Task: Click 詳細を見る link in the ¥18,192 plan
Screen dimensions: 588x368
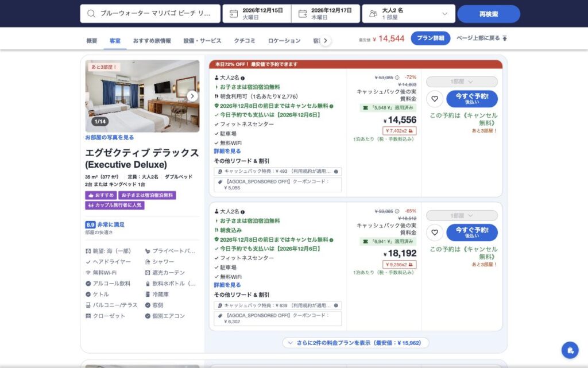Action: pos(227,285)
